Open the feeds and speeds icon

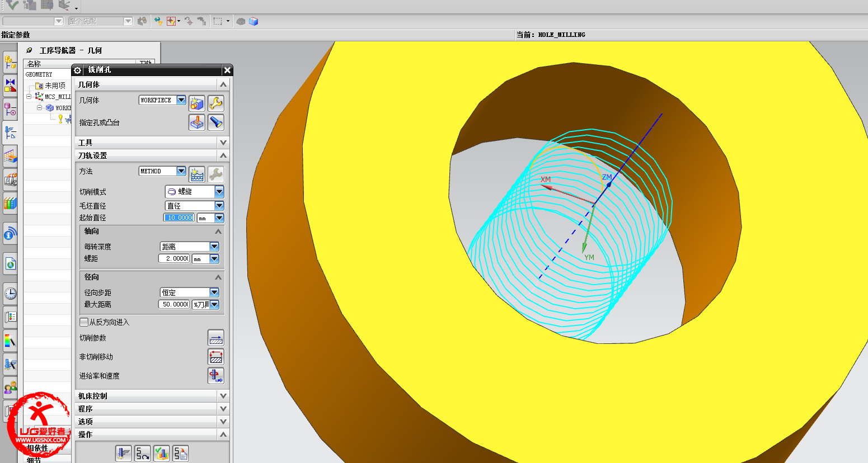pos(216,376)
